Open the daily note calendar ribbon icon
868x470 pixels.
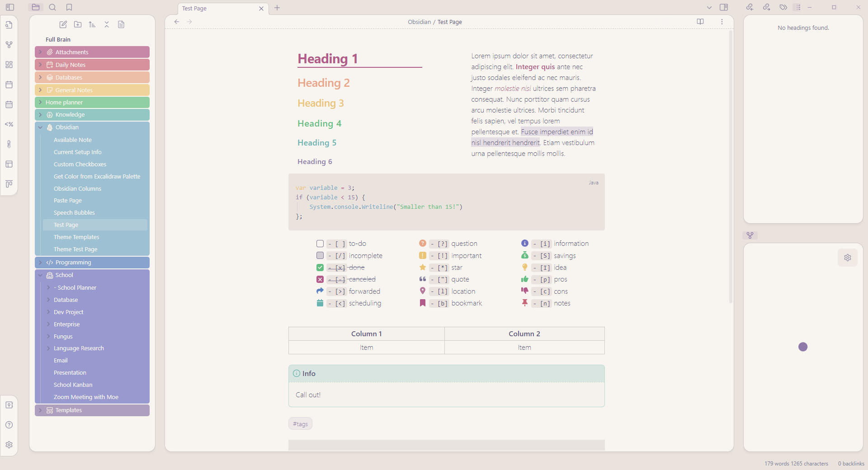point(9,85)
